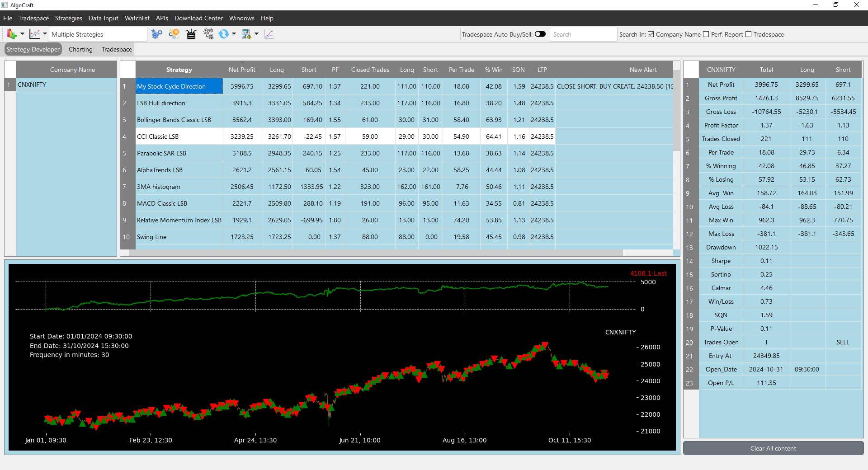The width and height of the screenshot is (868, 470).
Task: Click the SQN column header
Action: coord(519,70)
